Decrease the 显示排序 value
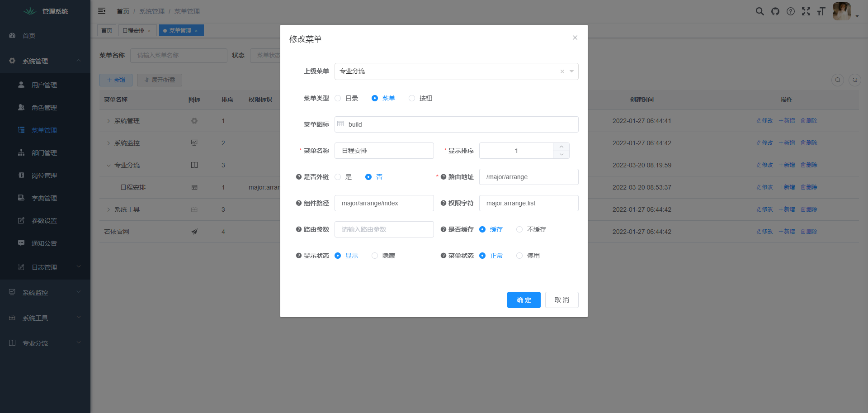The image size is (868, 413). tap(561, 155)
